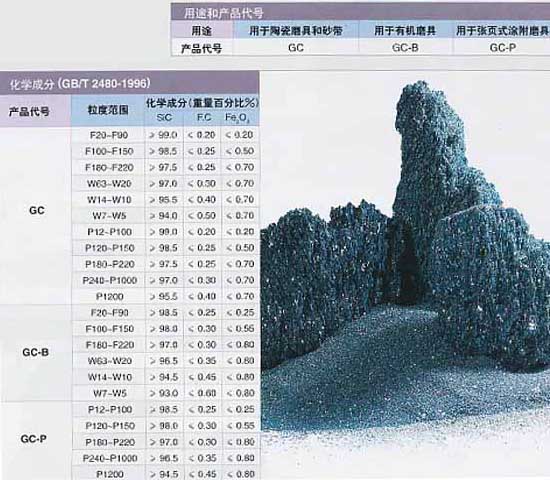Select the 产品代号 column header
550x480 pixels.
tap(29, 112)
